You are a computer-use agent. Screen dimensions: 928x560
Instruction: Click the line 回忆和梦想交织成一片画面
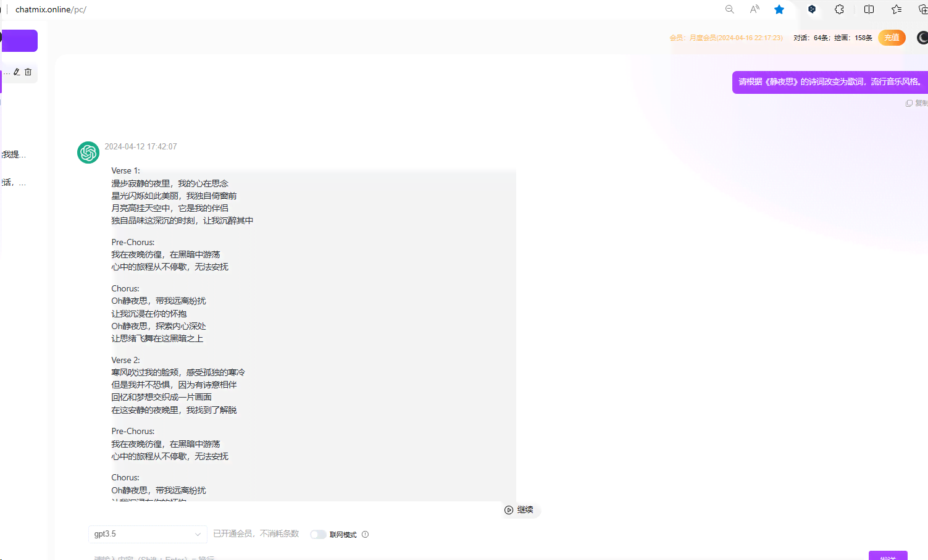tap(161, 397)
